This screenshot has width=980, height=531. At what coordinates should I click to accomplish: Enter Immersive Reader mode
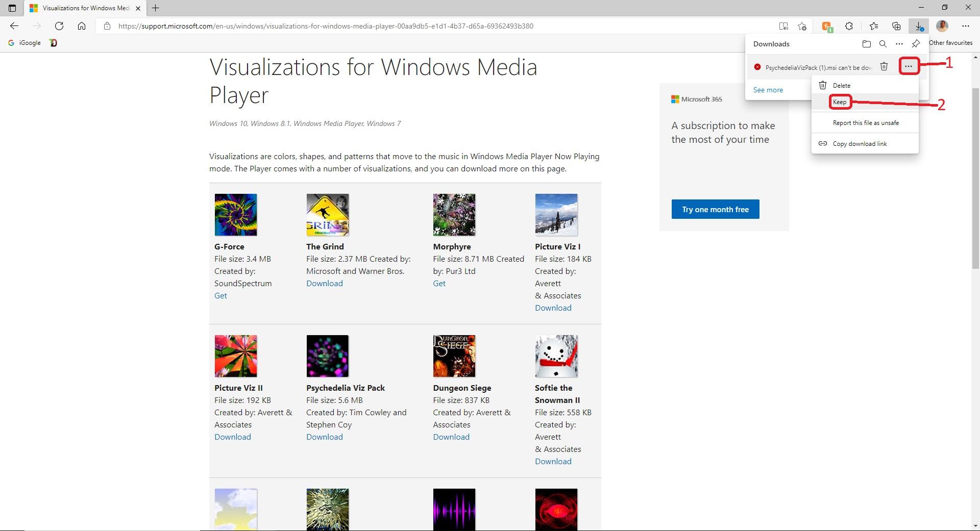(783, 26)
